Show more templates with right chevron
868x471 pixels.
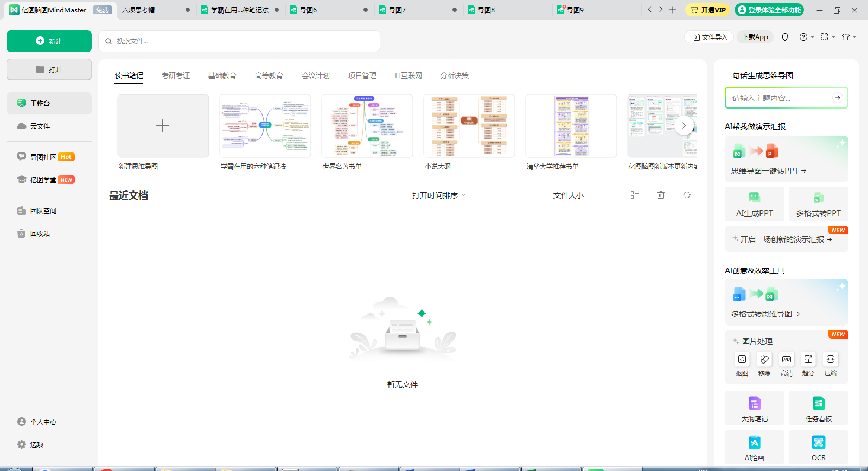684,125
